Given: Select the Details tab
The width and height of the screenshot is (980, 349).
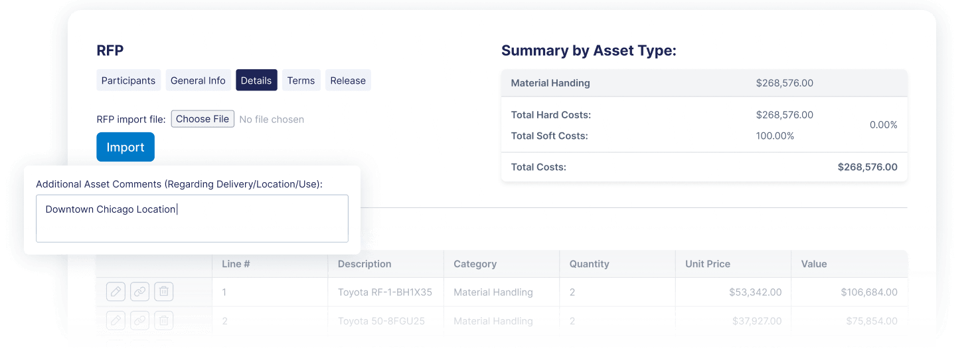Looking at the screenshot, I should tap(256, 80).
